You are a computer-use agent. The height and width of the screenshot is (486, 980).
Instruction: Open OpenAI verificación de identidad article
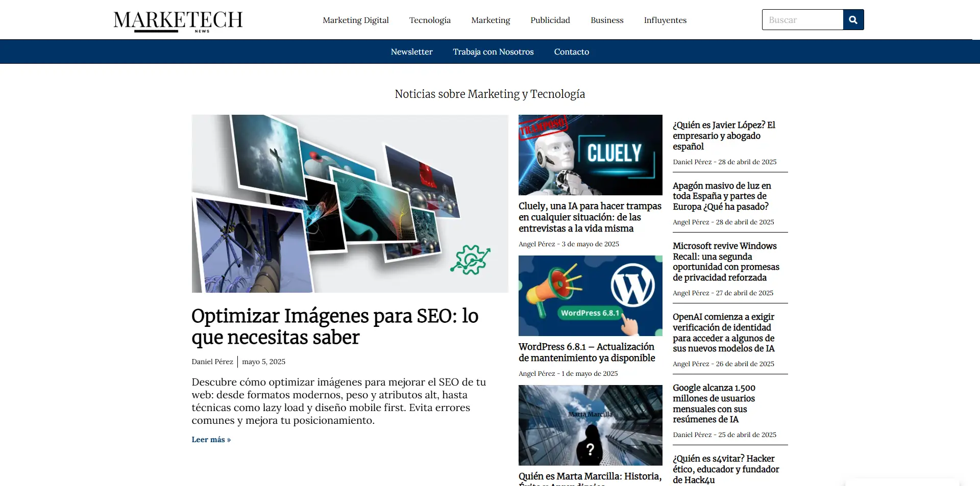(x=724, y=332)
